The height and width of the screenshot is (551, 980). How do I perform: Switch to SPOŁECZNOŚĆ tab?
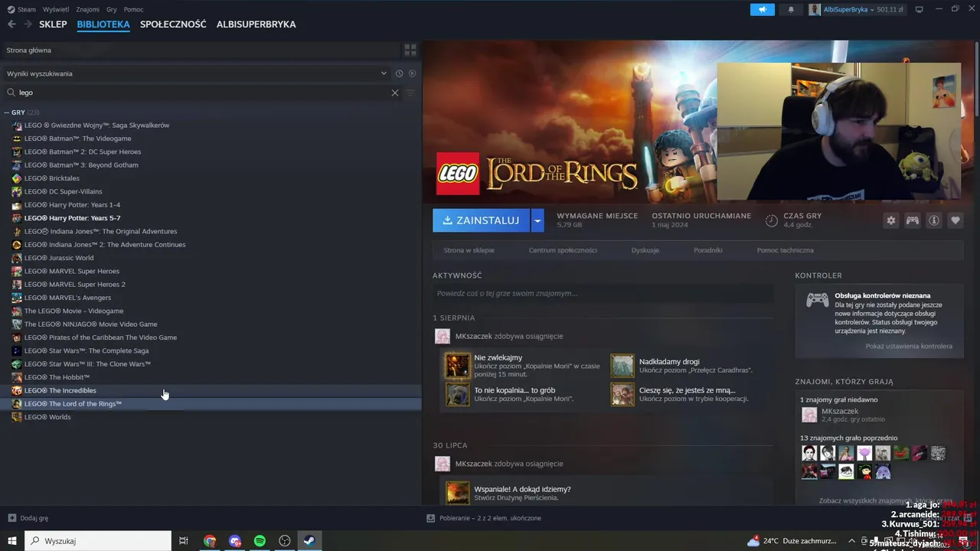click(173, 24)
